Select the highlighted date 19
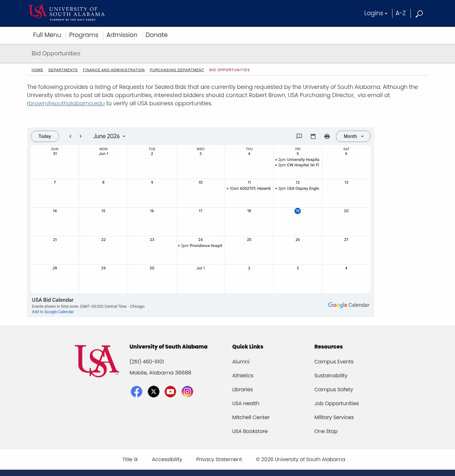Screen dimensions: 455x476 coord(298,211)
